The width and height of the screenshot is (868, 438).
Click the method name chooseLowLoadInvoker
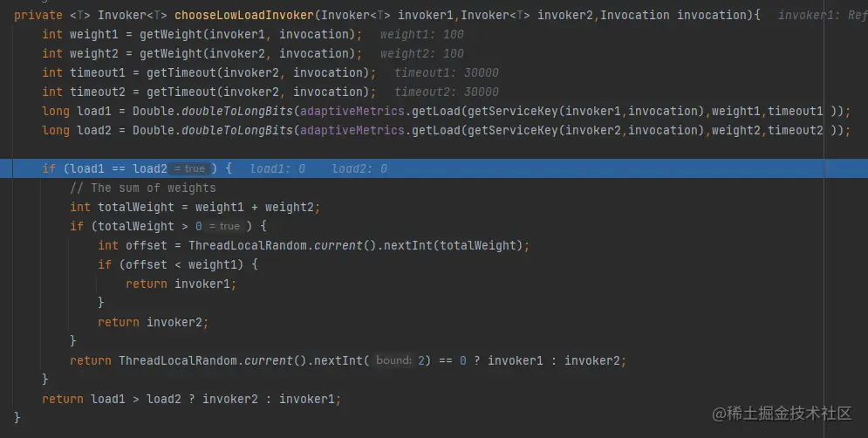(x=244, y=15)
